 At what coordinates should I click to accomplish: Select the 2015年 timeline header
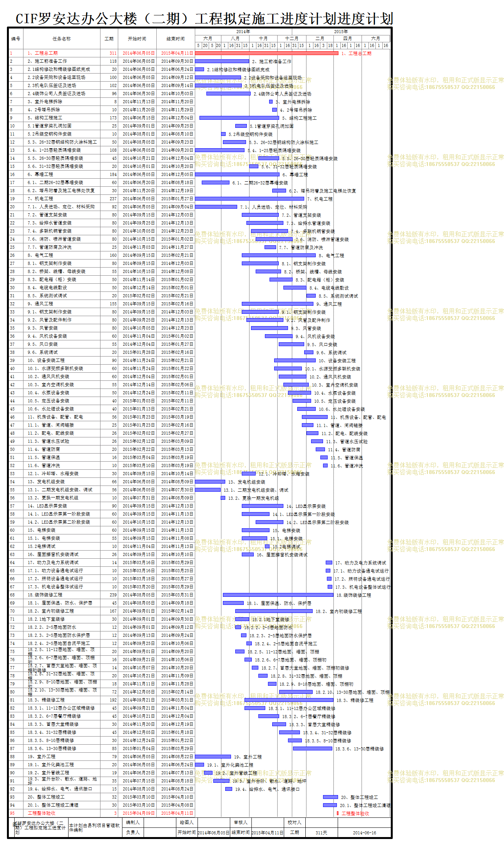[x=341, y=32]
